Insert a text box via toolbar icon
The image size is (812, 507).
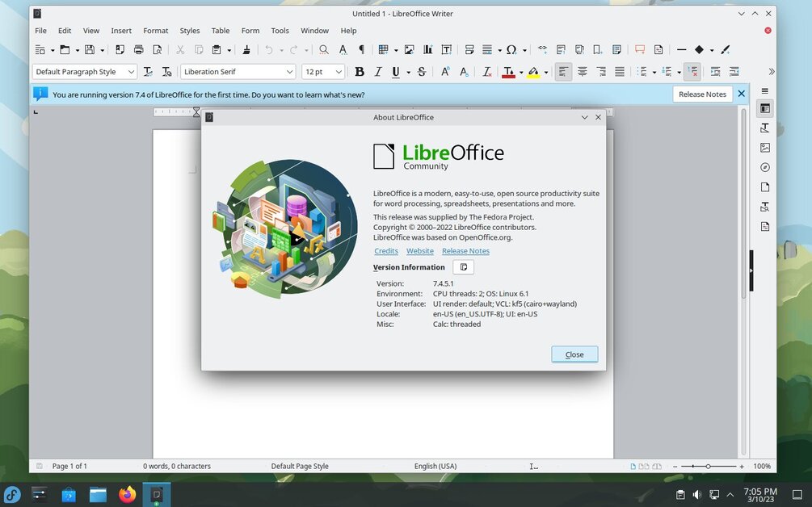point(446,50)
